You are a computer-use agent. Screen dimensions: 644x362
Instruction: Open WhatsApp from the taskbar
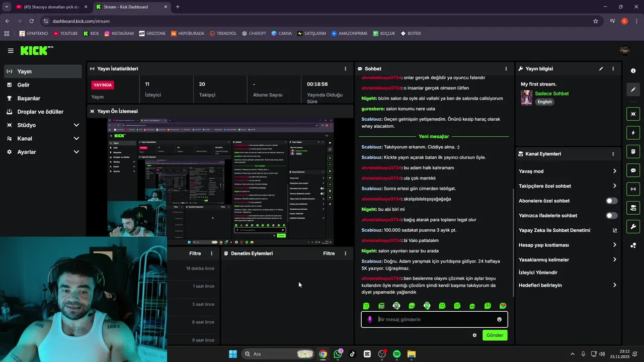pos(338,354)
